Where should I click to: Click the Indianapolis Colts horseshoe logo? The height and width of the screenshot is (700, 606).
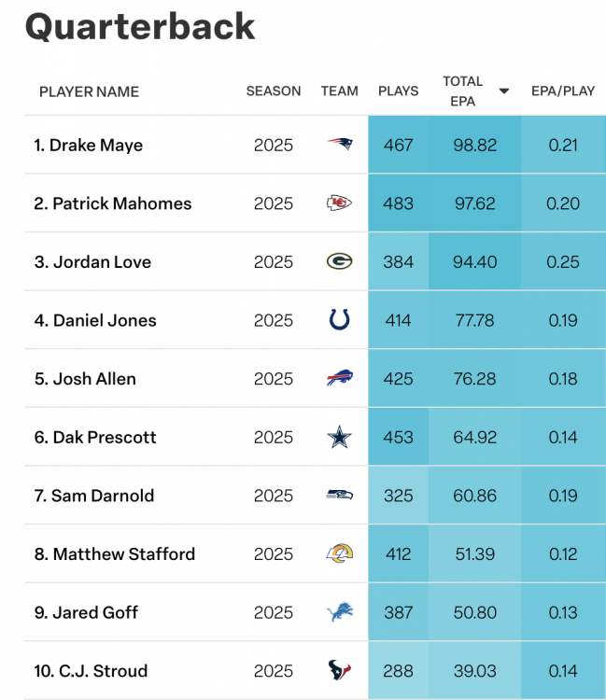point(340,320)
